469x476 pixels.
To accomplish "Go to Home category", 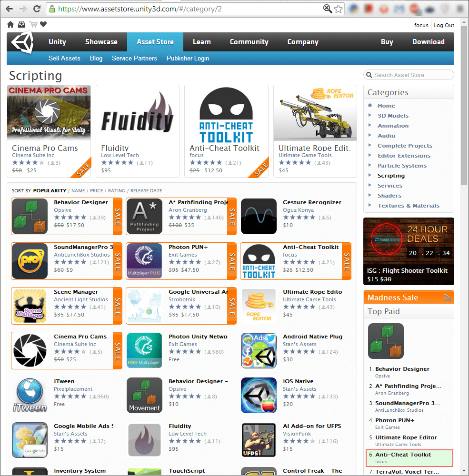I will click(386, 106).
